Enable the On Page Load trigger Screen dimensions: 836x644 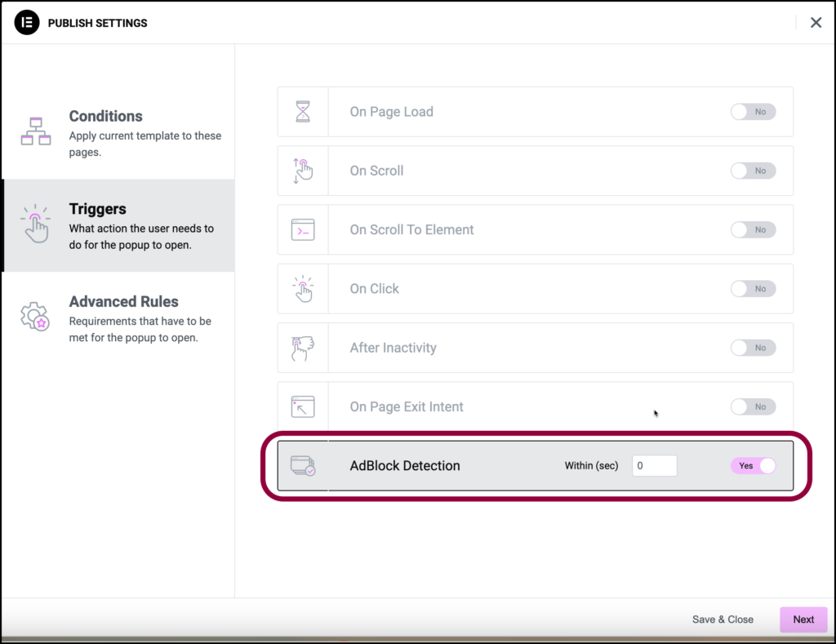(752, 112)
